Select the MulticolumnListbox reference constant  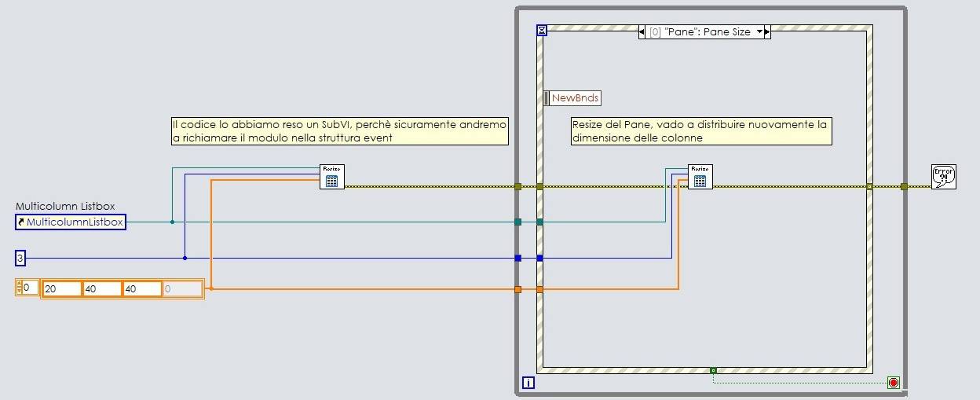point(71,222)
